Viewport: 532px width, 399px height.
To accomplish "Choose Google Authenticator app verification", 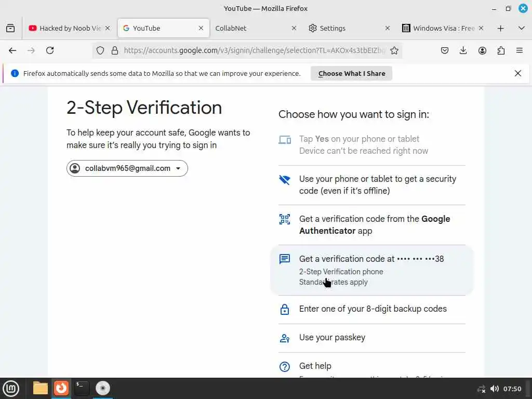I will point(372,225).
